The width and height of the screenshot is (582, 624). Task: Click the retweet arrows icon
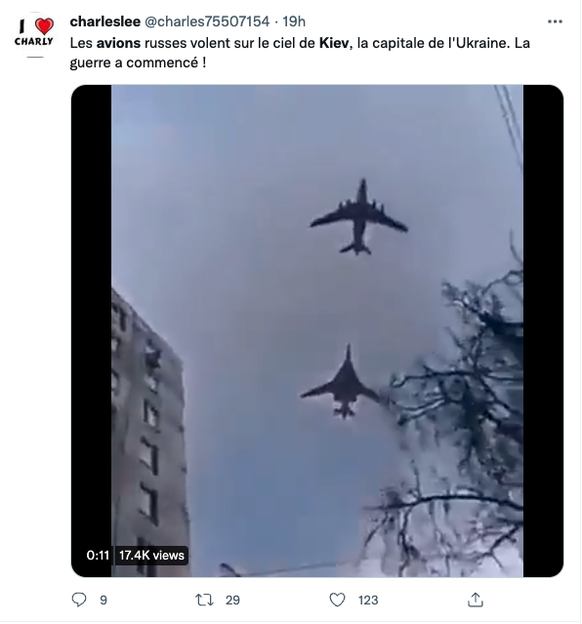click(x=205, y=600)
